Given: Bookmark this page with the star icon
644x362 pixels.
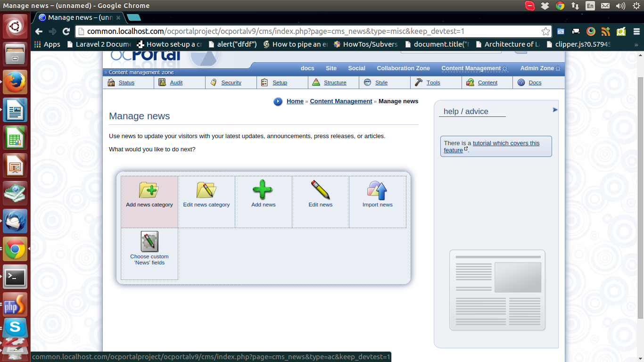Looking at the screenshot, I should 545,32.
